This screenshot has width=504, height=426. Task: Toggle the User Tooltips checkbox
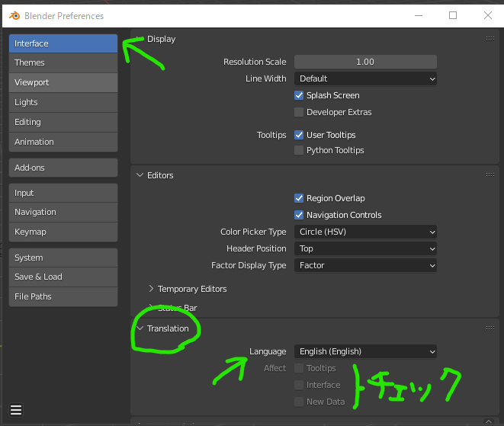pos(299,135)
